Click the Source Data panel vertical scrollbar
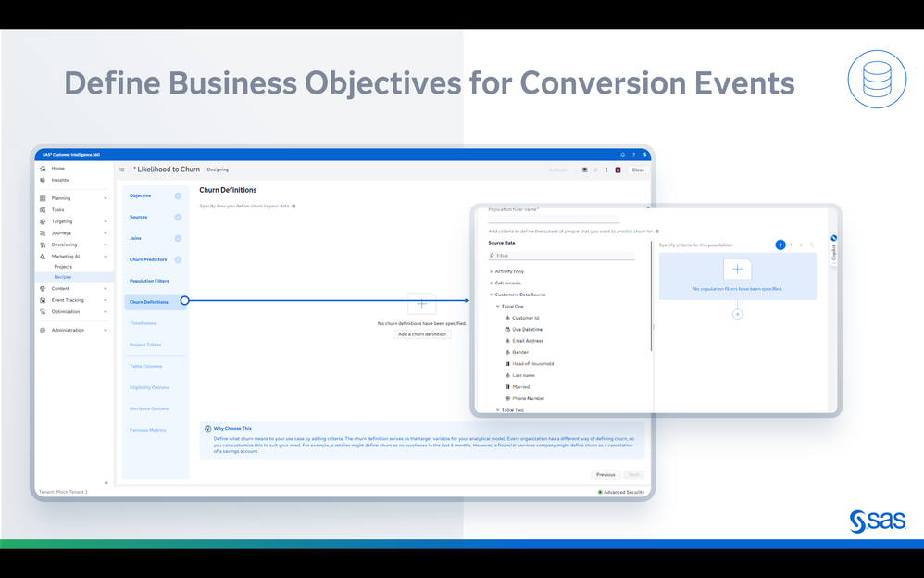The height and width of the screenshot is (578, 924). point(651,296)
